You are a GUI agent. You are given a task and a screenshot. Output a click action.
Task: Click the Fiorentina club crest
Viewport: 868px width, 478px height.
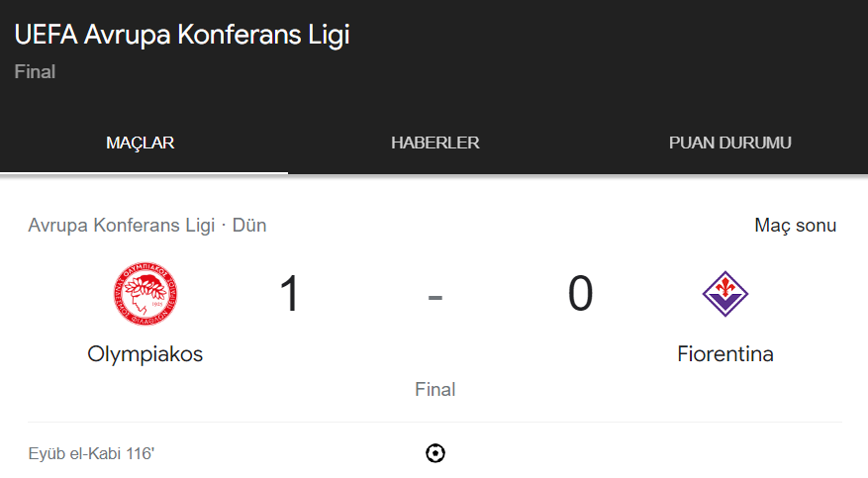pyautogui.click(x=725, y=294)
